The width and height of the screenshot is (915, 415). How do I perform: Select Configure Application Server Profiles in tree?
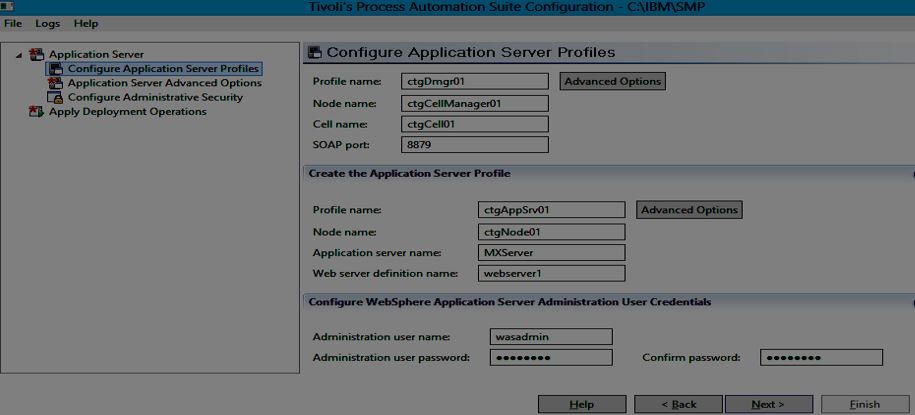click(163, 68)
